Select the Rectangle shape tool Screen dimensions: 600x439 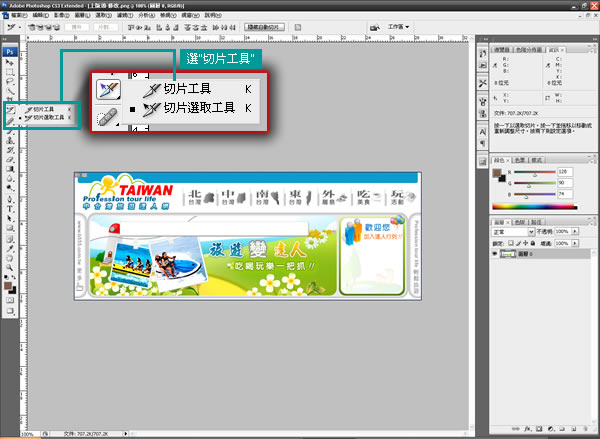click(x=10, y=228)
